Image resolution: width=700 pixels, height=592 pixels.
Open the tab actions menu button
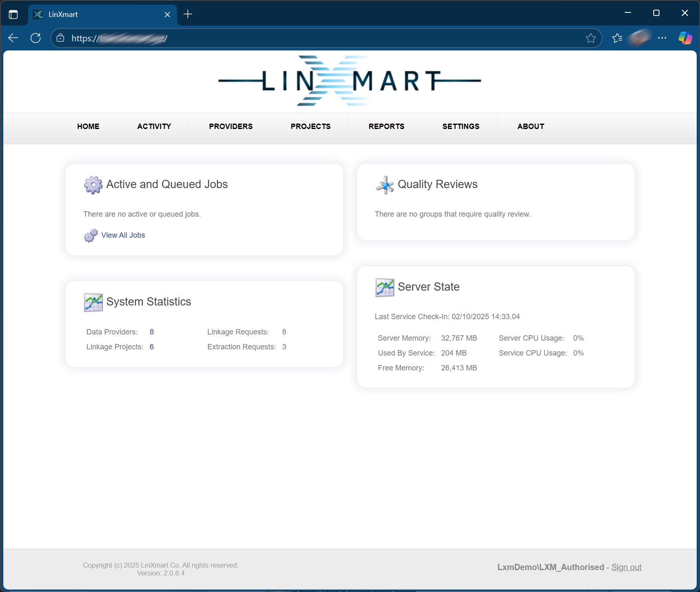13,14
